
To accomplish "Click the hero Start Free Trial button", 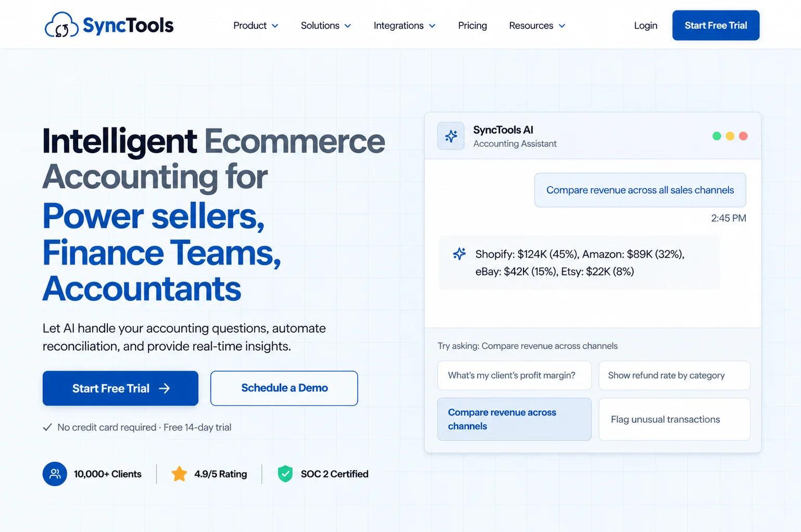I will (120, 388).
